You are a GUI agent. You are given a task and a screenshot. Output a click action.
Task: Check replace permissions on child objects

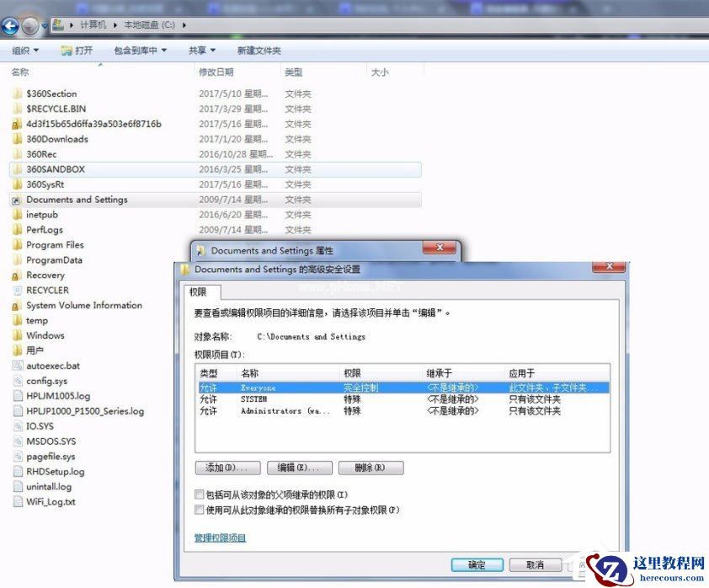point(199,509)
